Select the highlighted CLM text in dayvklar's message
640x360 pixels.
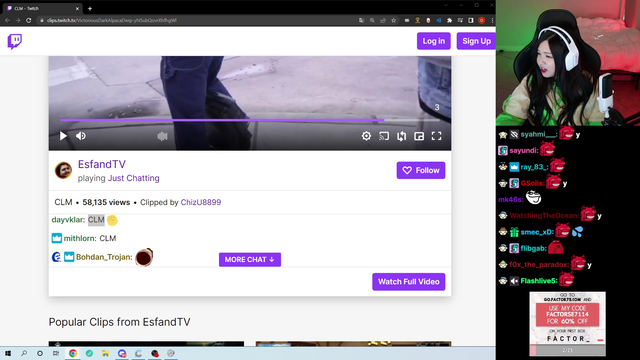96,220
